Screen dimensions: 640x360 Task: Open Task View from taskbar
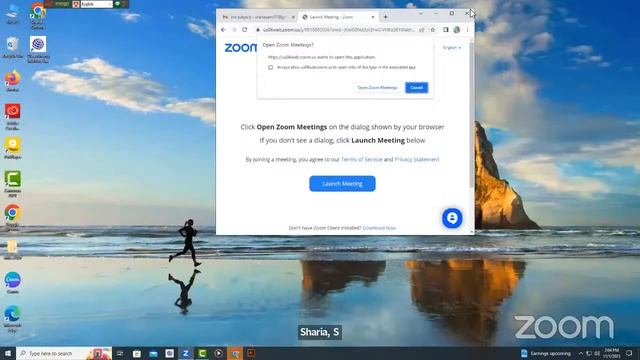(x=120, y=353)
